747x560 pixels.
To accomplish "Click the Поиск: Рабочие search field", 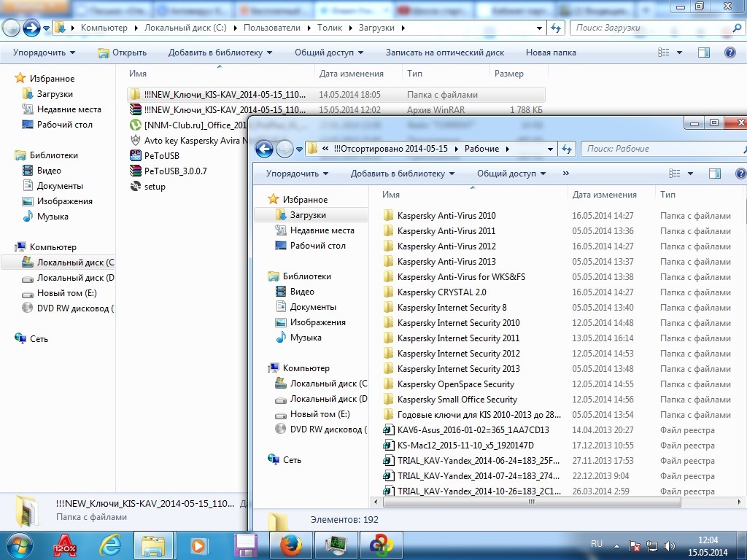I will point(663,149).
